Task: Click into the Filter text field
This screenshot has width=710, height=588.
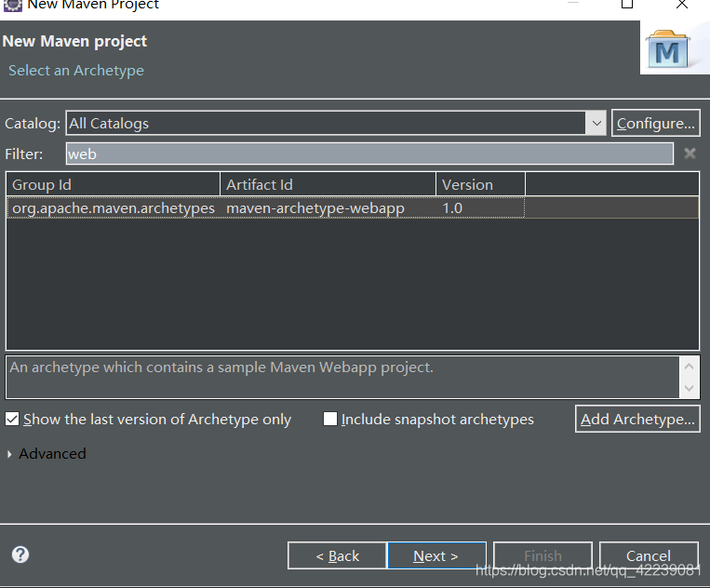Action: 369,154
